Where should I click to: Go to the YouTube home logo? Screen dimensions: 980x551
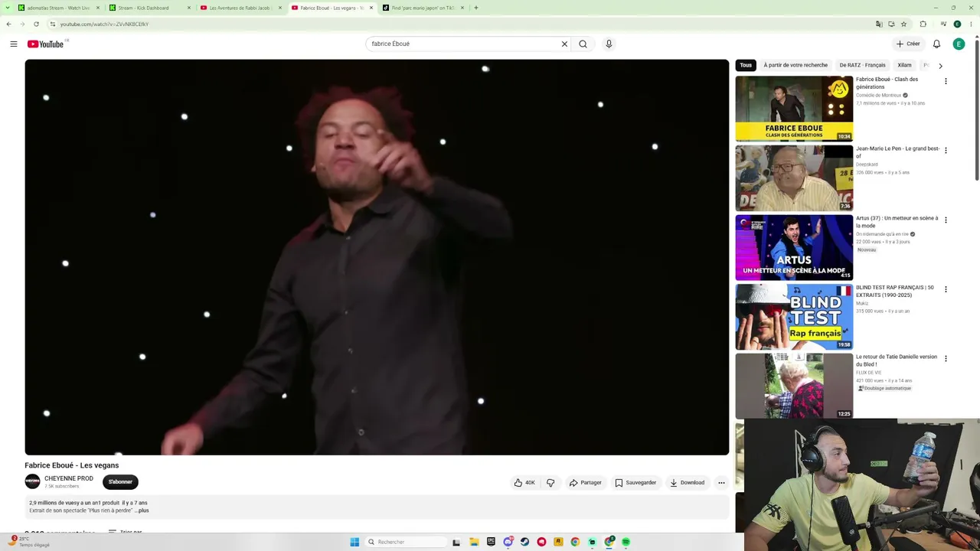tap(46, 44)
